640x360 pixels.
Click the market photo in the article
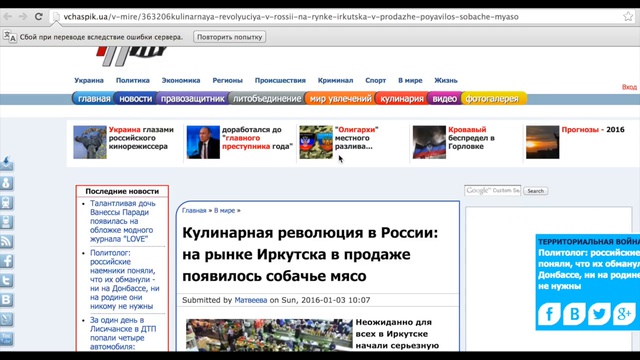click(x=269, y=335)
